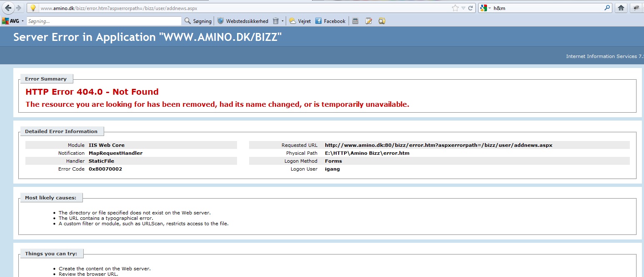Viewport: 644px width, 277px height.
Task: Click the address bar URL text
Action: (119, 8)
